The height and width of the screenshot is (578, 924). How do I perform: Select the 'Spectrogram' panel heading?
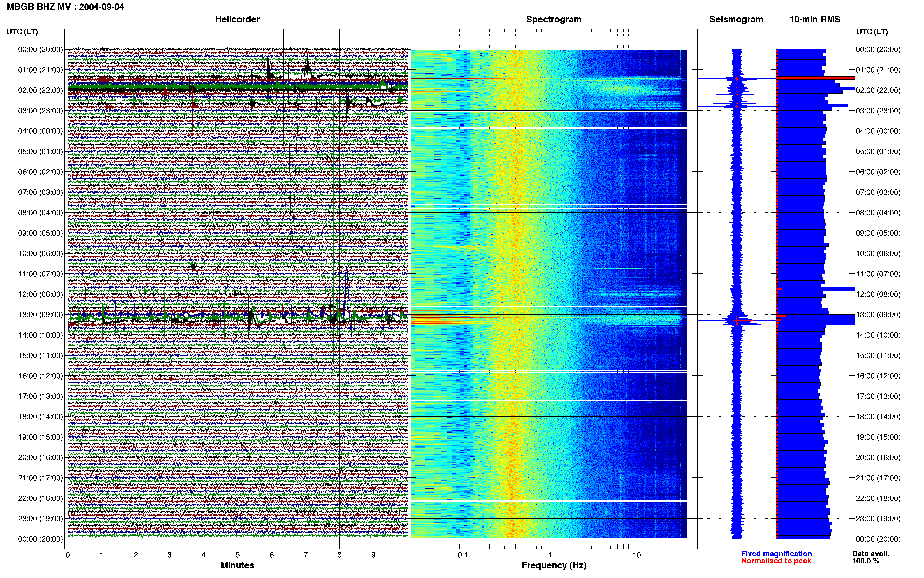coord(554,20)
